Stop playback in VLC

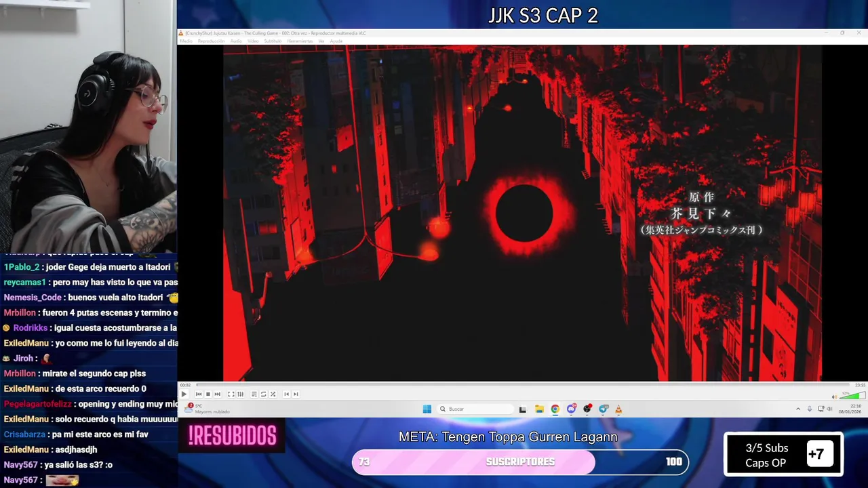(x=208, y=394)
